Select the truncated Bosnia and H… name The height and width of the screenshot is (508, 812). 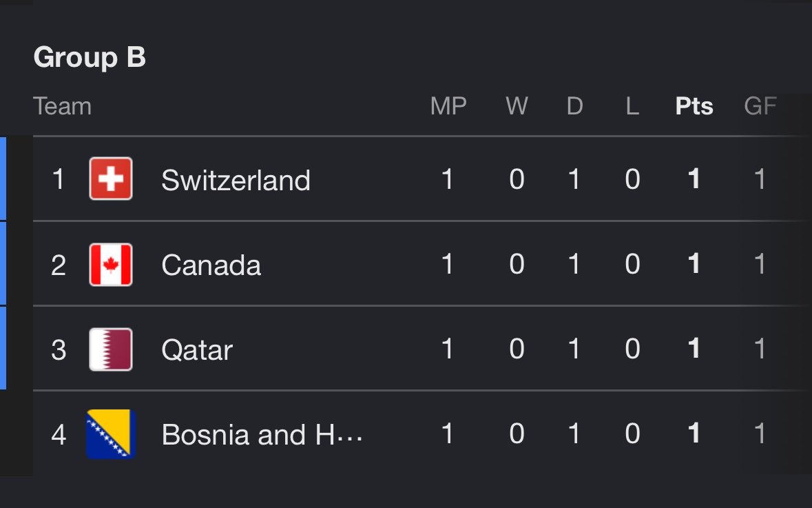point(262,434)
